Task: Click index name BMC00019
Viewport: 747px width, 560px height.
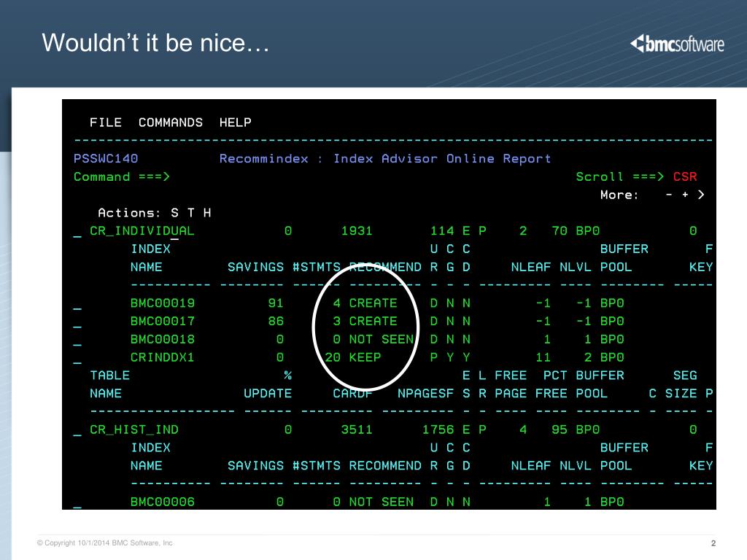Action: point(163,303)
